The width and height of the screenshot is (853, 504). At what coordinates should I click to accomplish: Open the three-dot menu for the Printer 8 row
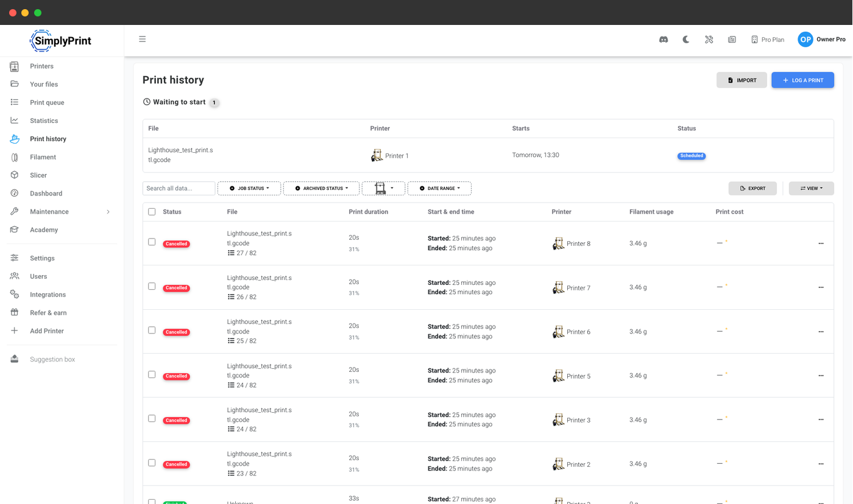821,243
